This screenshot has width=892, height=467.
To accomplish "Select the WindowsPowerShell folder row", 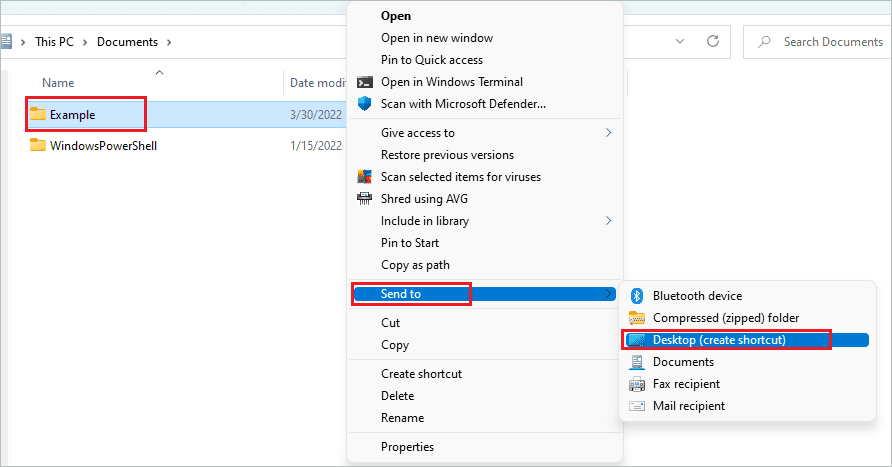I will point(186,146).
